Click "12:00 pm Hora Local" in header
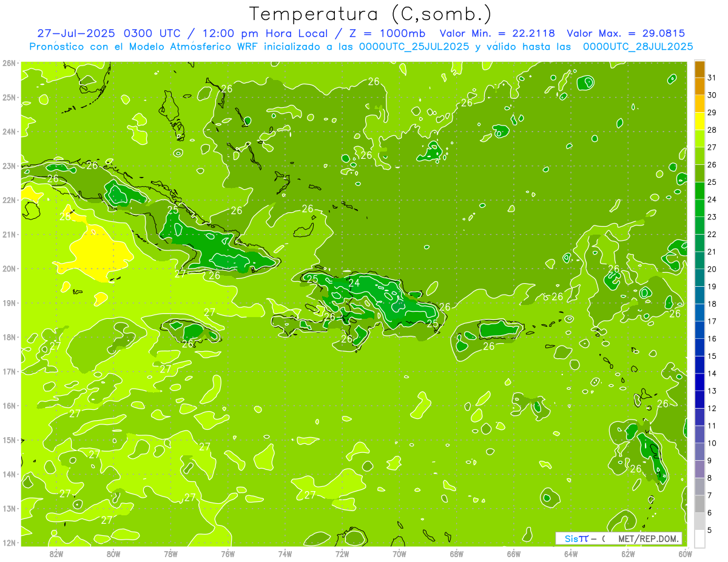 (265, 33)
